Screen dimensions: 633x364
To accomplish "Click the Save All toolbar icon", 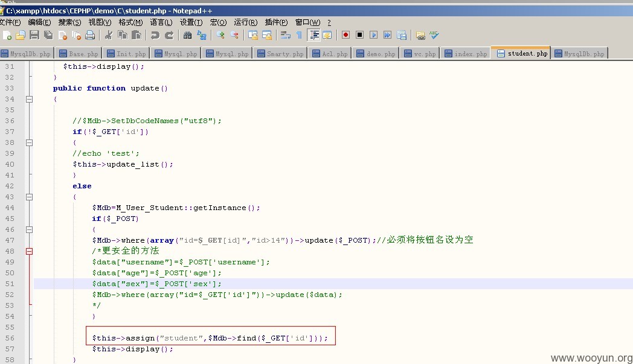I will (x=48, y=36).
